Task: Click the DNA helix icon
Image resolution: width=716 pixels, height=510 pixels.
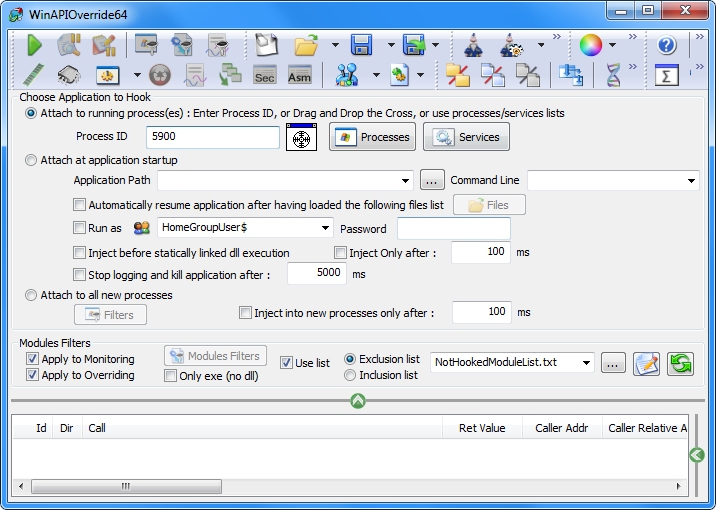Action: (x=614, y=75)
